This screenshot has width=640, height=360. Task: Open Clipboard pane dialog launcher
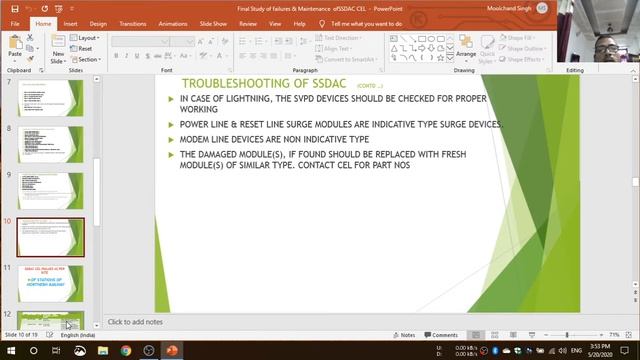tap(41, 71)
